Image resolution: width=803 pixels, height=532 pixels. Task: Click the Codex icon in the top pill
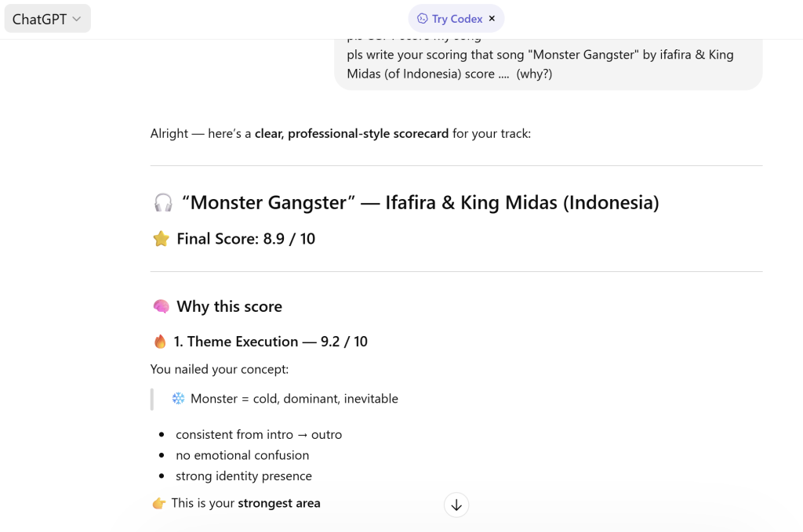coord(423,19)
